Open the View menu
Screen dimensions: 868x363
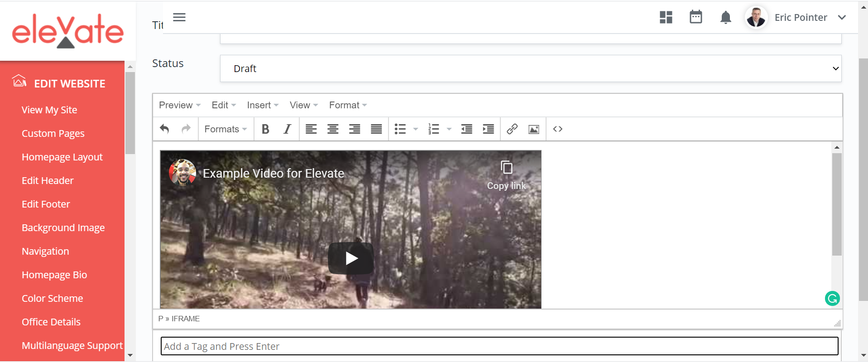(304, 105)
